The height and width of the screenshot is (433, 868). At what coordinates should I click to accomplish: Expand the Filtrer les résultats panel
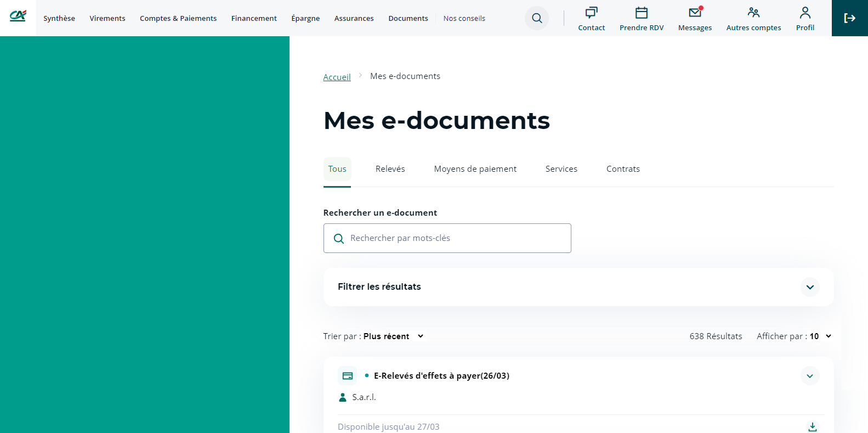click(809, 287)
